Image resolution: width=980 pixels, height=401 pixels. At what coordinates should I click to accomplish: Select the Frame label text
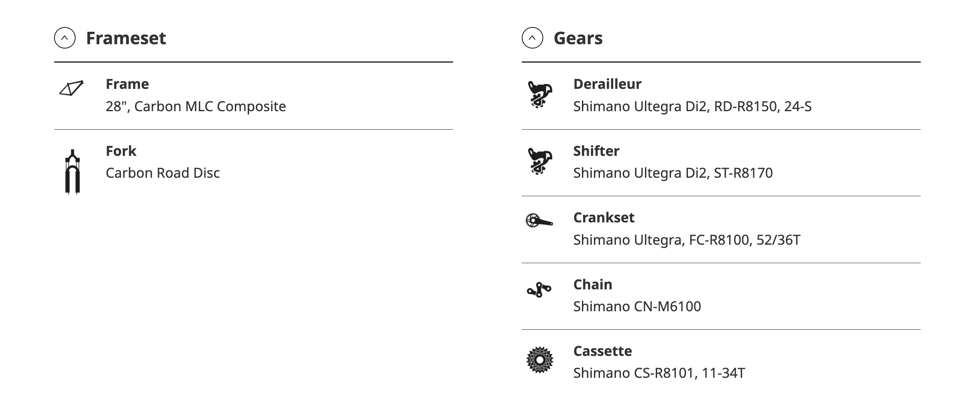tap(127, 84)
